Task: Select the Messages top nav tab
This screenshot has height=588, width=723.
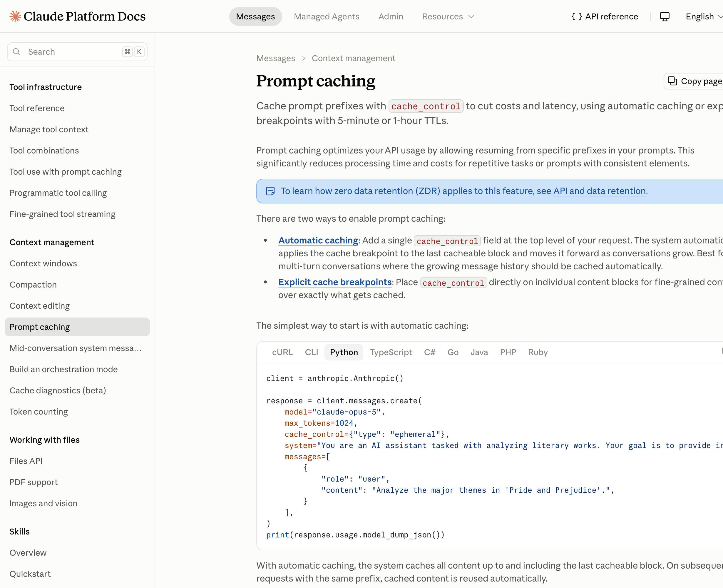Action: (255, 16)
